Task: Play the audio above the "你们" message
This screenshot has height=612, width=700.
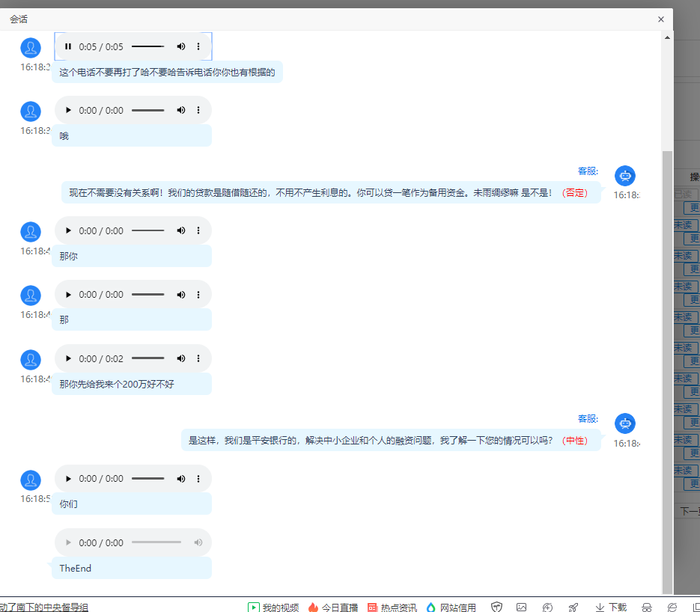Action: pyautogui.click(x=68, y=478)
